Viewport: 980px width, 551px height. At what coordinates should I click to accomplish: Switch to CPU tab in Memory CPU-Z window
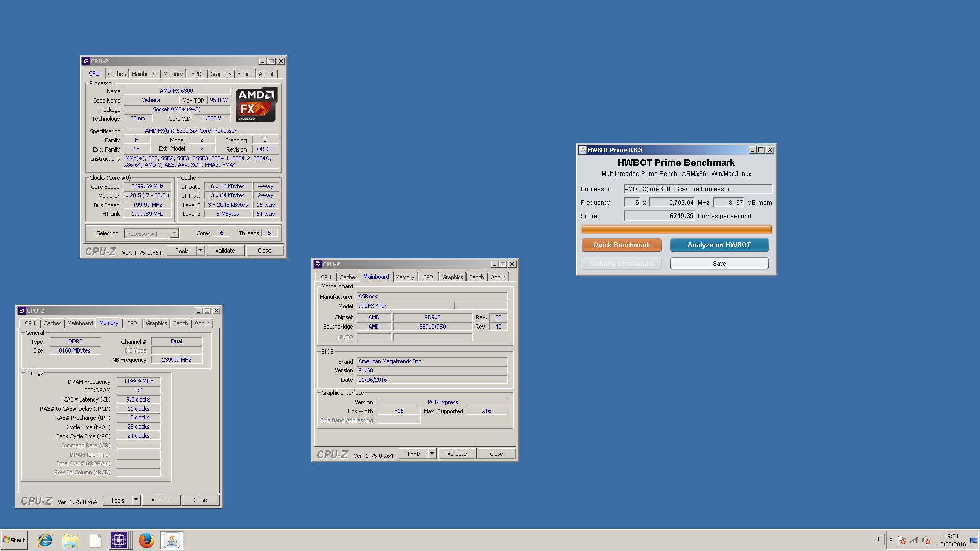coord(30,323)
